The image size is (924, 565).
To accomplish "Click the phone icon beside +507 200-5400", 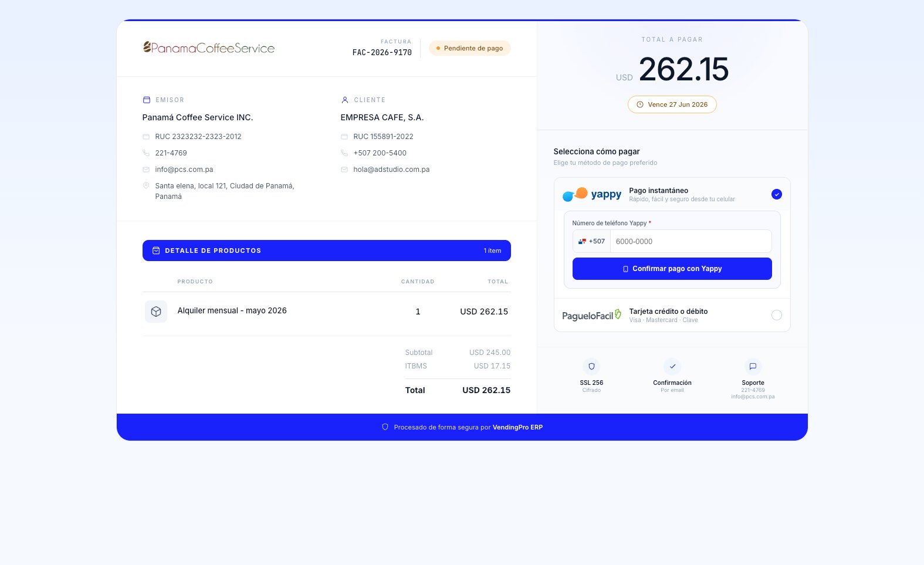I will click(344, 153).
